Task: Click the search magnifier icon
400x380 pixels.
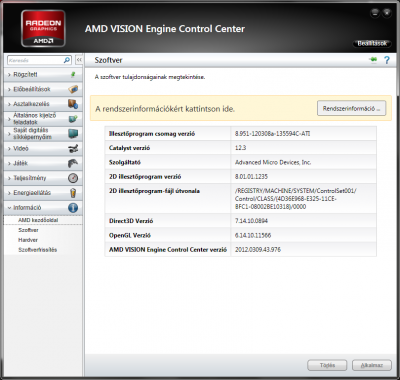Action: pos(67,60)
